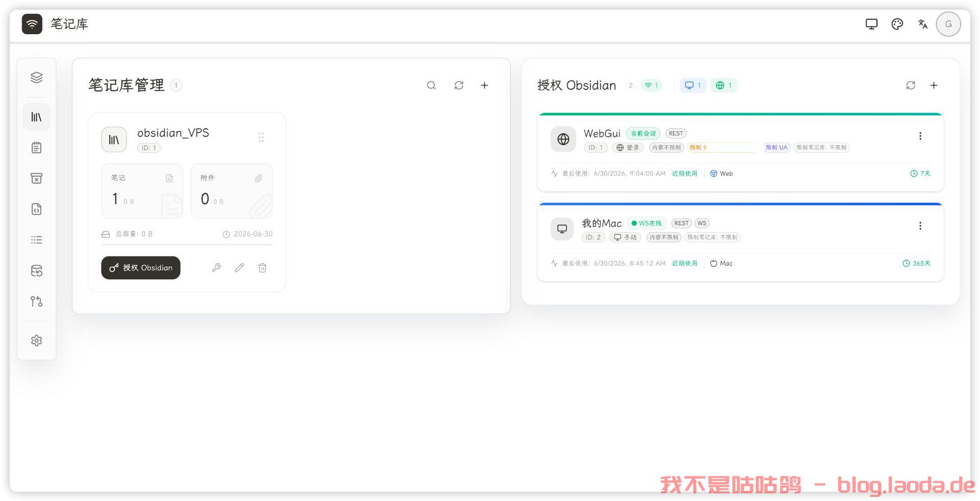
Task: Click the 7天 expiry indicator
Action: (920, 174)
